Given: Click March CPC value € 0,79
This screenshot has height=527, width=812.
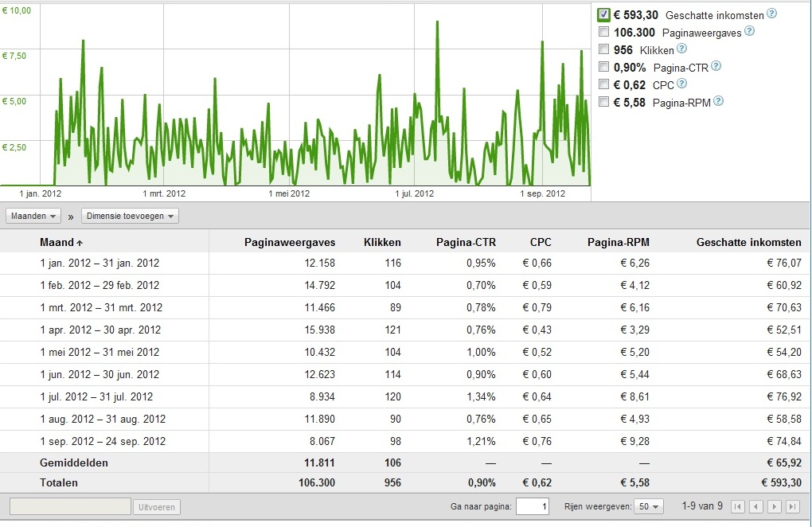Looking at the screenshot, I should click(x=537, y=307).
